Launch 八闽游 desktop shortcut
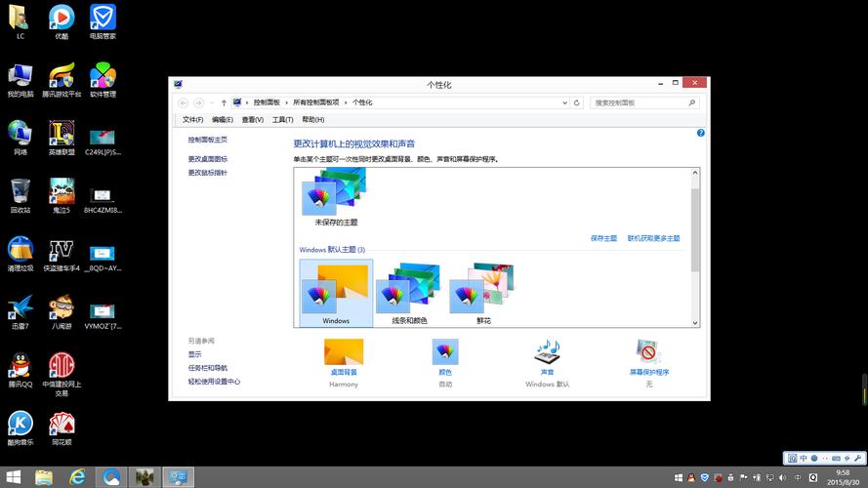This screenshot has height=488, width=868. 62,312
